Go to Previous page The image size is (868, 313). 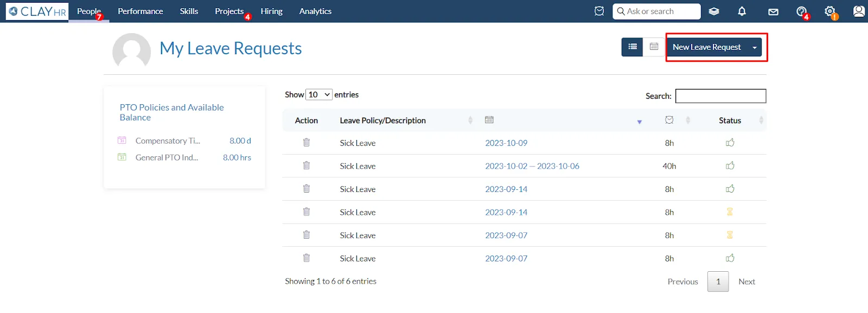point(682,282)
